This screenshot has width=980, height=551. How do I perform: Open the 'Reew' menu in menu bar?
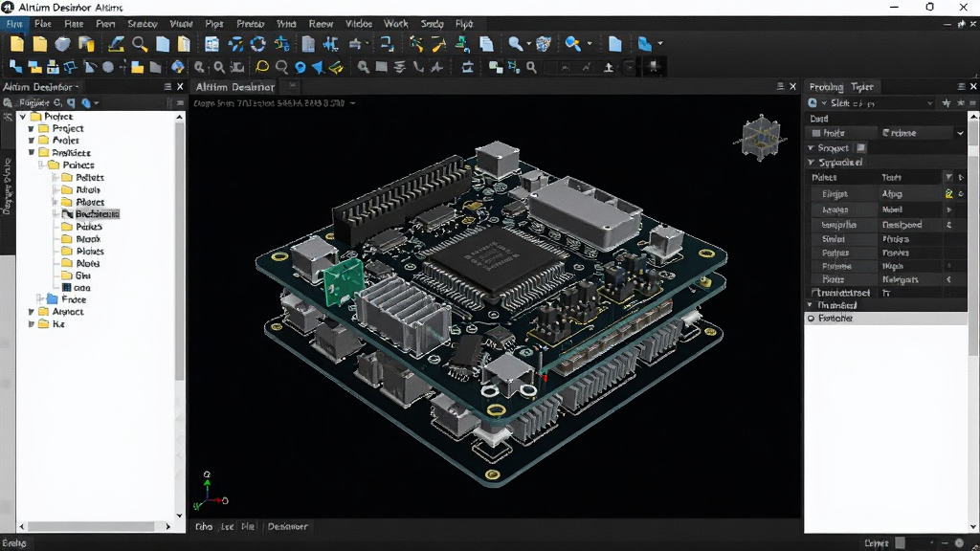tap(321, 24)
